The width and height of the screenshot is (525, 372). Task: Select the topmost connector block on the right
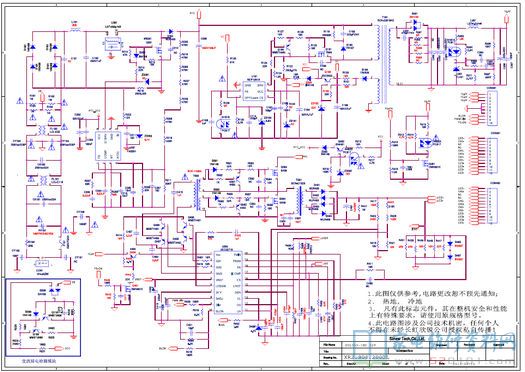[x=492, y=108]
